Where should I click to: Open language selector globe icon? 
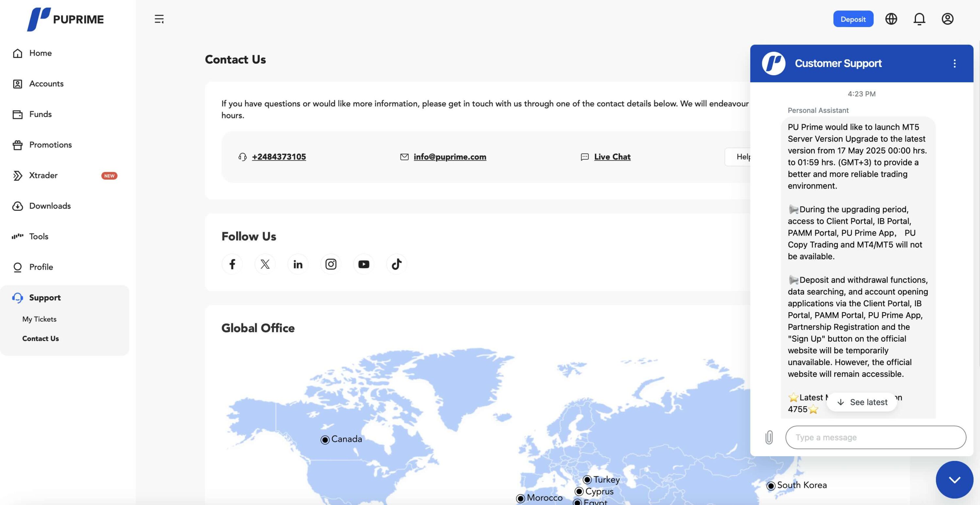pos(891,19)
